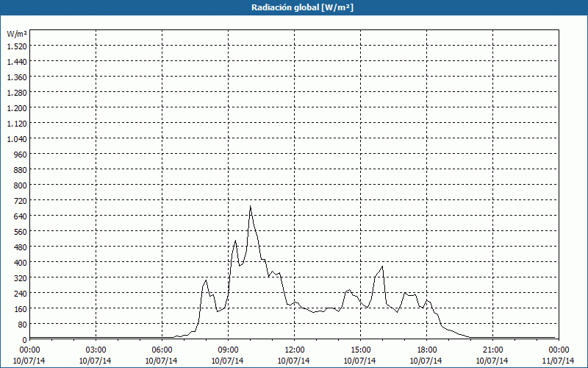Click the 09:00 time axis label
588x368 pixels.
(x=228, y=350)
